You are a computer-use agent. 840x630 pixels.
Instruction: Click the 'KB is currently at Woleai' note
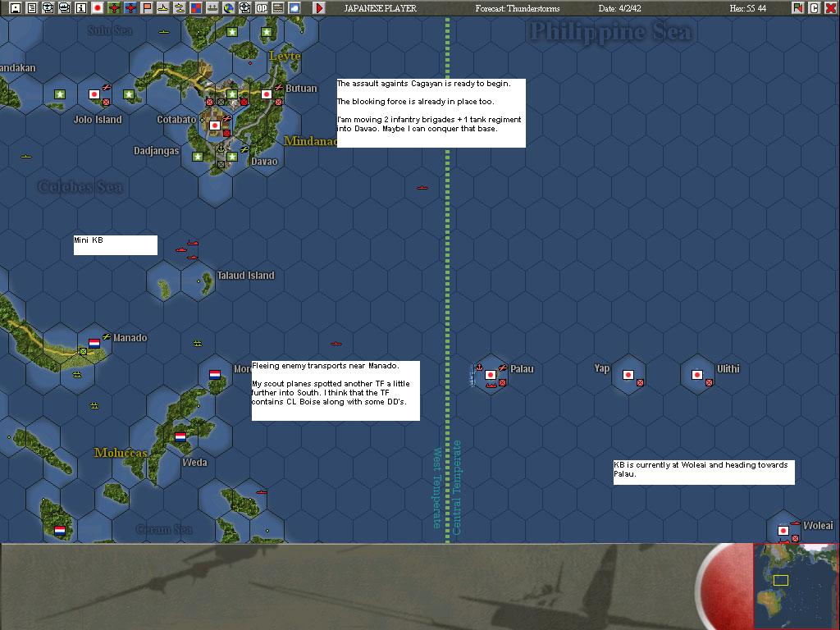[704, 472]
